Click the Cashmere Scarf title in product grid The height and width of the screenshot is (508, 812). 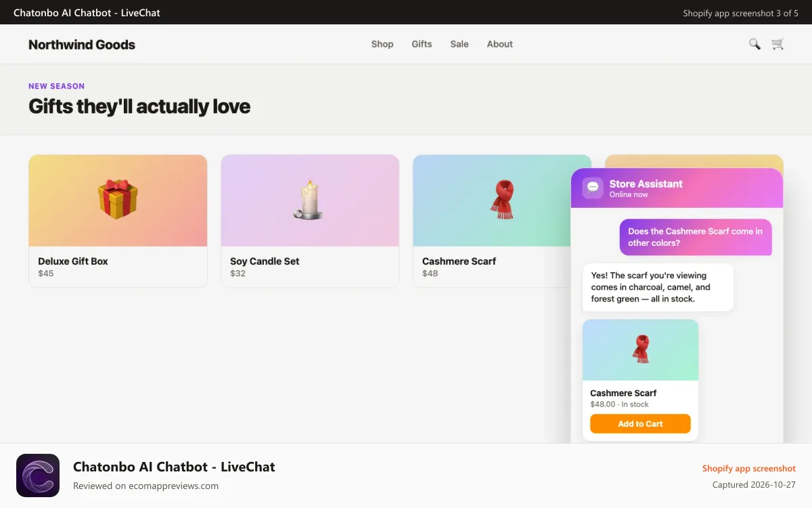point(459,261)
